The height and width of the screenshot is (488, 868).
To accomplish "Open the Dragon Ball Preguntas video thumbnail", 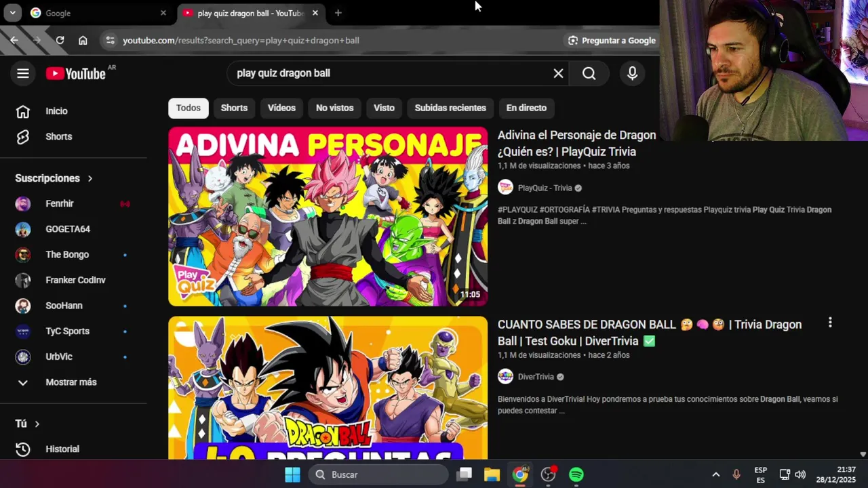I will point(328,388).
